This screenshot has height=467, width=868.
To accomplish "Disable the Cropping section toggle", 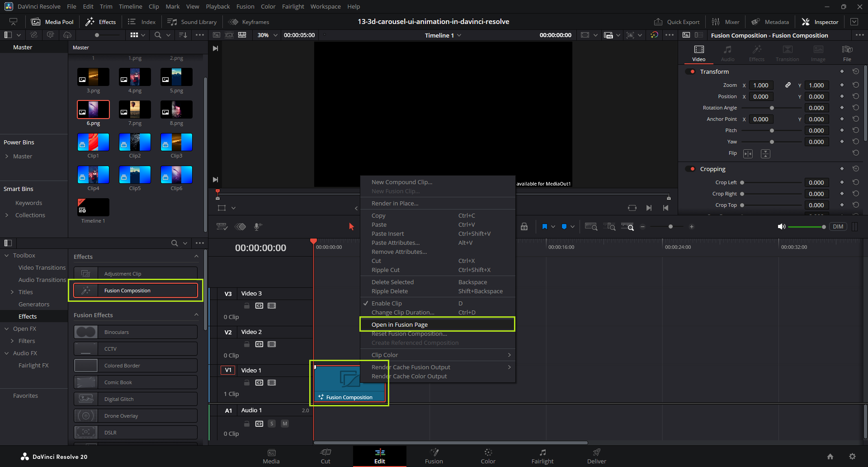I will (691, 169).
